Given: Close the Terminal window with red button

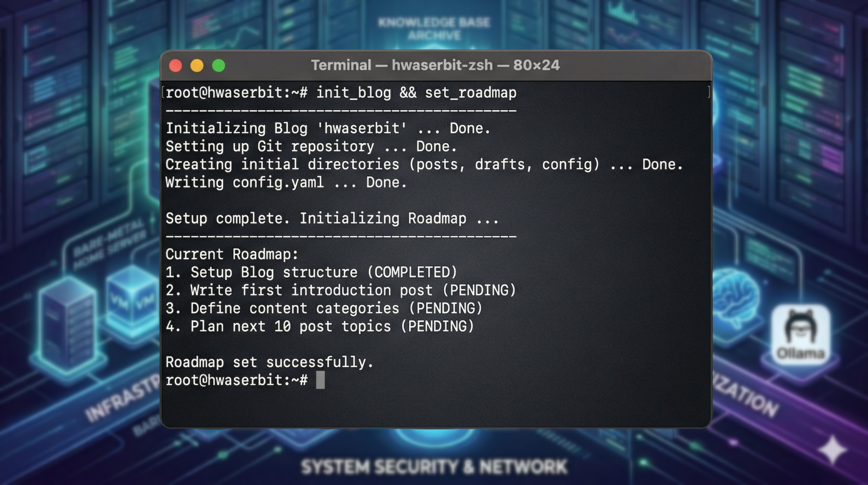Looking at the screenshot, I should point(175,65).
